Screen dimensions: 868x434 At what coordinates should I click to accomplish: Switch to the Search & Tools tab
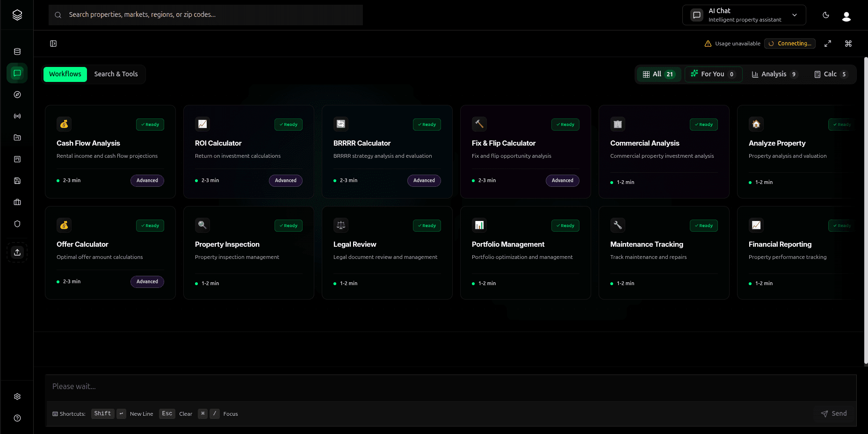(116, 74)
